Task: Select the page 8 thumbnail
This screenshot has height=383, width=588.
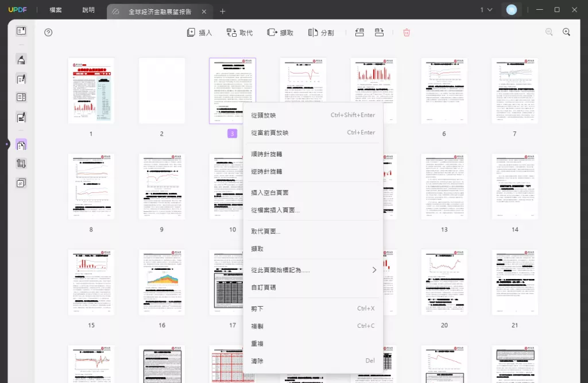Action: (x=91, y=187)
